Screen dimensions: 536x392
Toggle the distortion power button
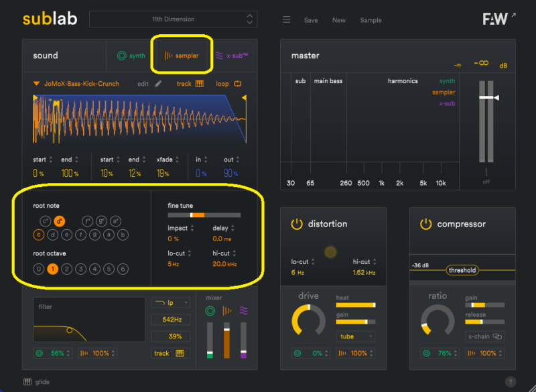click(297, 224)
